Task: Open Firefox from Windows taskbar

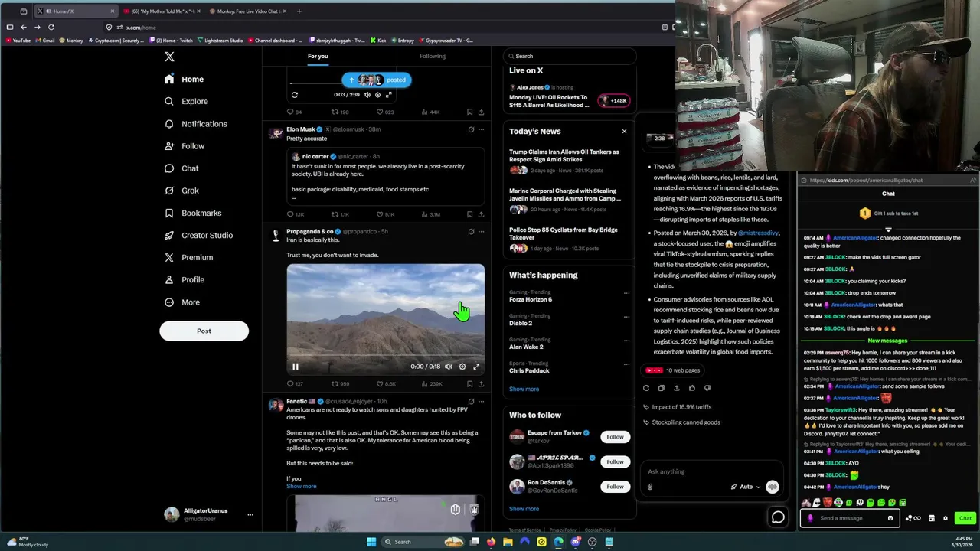Action: click(491, 542)
